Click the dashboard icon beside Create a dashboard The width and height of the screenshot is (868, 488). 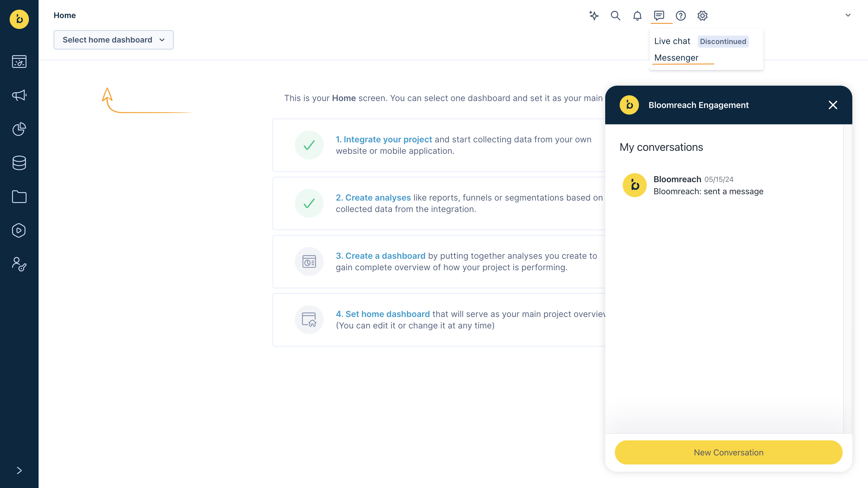(x=309, y=261)
